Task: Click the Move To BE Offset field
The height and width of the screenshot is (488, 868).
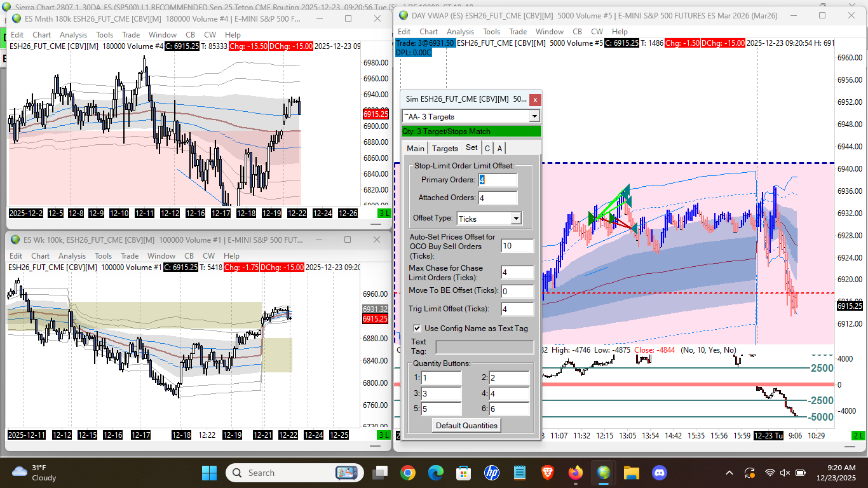Action: point(517,291)
